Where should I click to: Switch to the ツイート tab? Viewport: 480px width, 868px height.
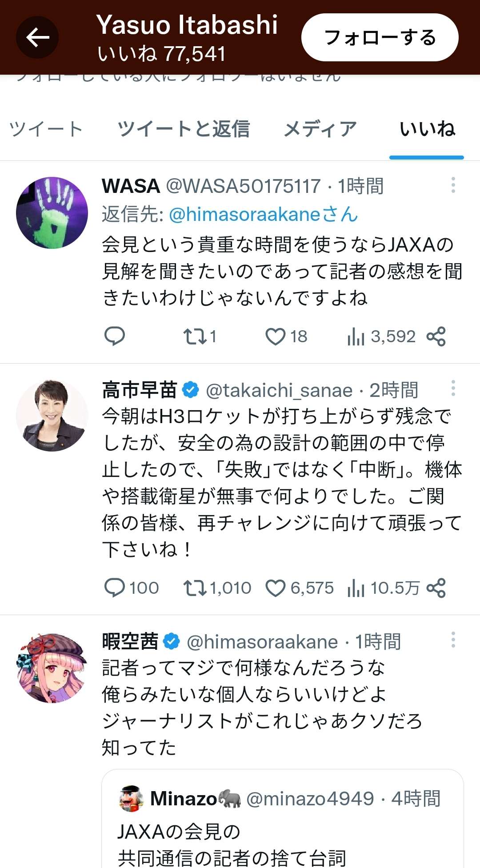[x=46, y=129]
